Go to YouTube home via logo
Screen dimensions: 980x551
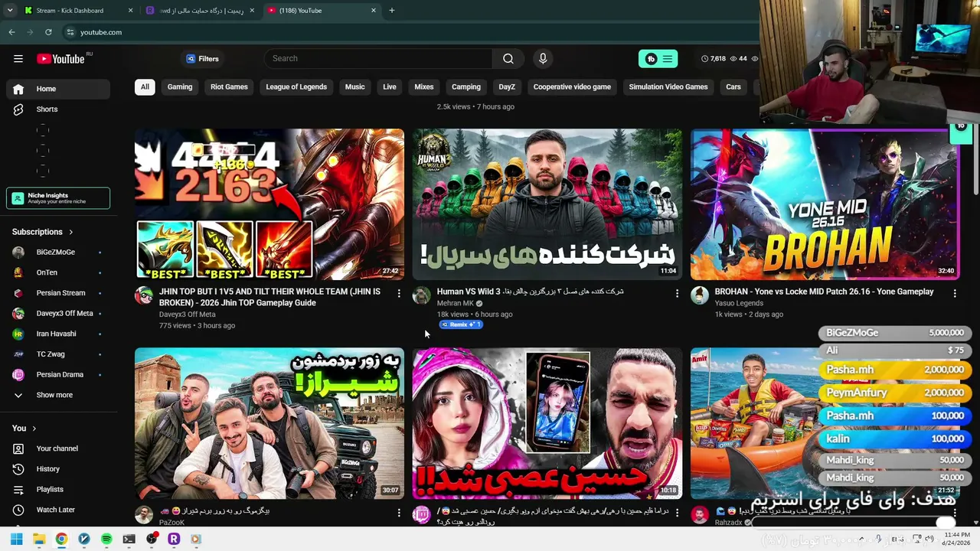coord(60,59)
